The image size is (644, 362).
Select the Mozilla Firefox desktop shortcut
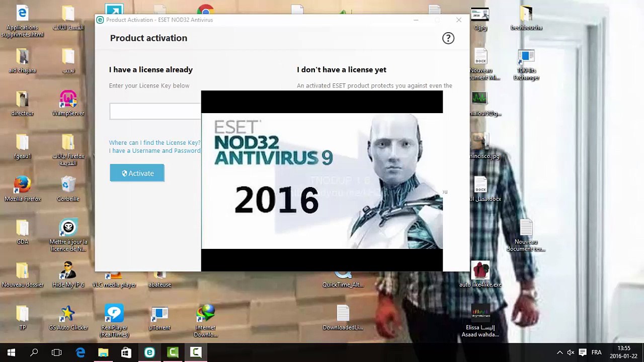point(23,189)
